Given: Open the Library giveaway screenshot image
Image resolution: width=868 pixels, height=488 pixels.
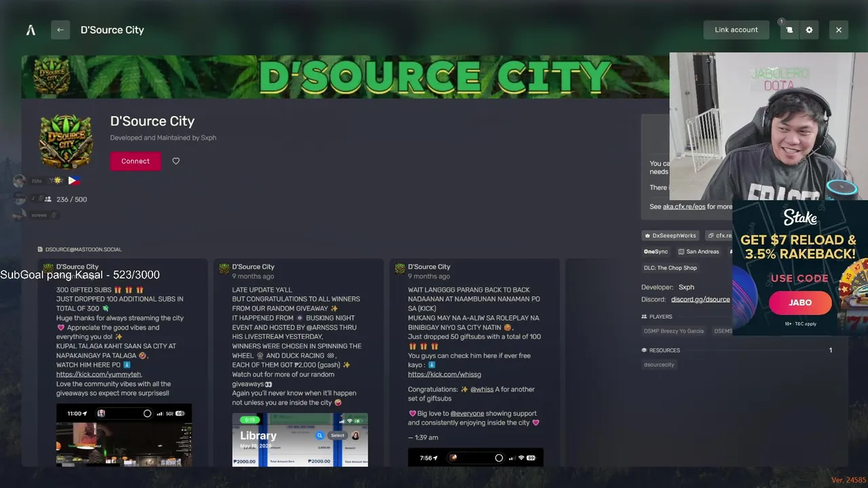Looking at the screenshot, I should click(300, 439).
